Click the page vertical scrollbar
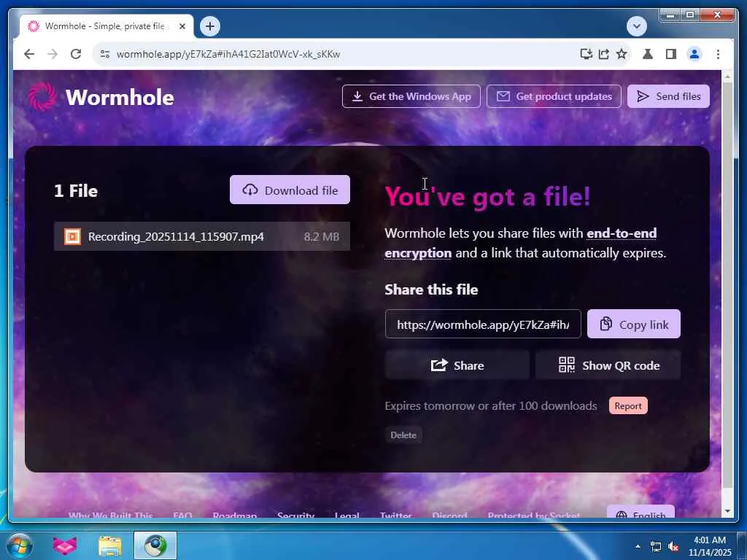 pyautogui.click(x=727, y=285)
